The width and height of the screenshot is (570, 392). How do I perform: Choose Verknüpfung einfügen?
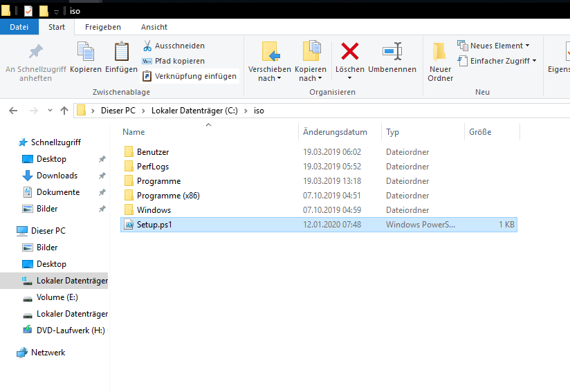(190, 76)
